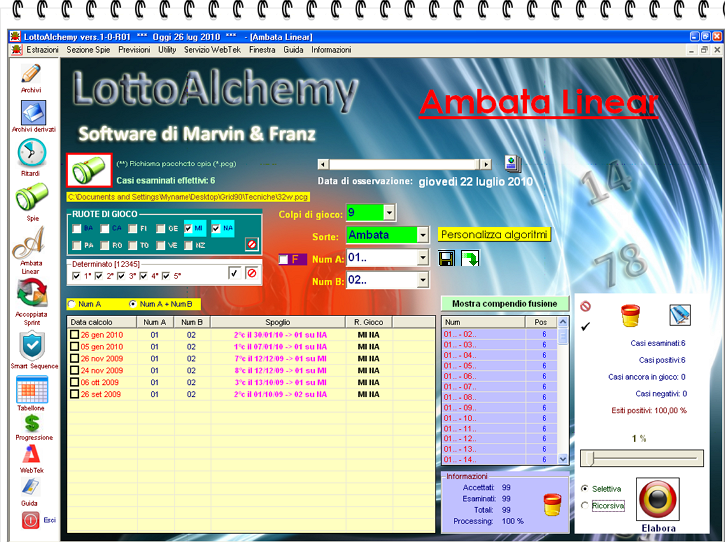This screenshot has height=542, width=725.
Task: Open the Spie flashlight icon in sidebar
Action: click(x=31, y=197)
